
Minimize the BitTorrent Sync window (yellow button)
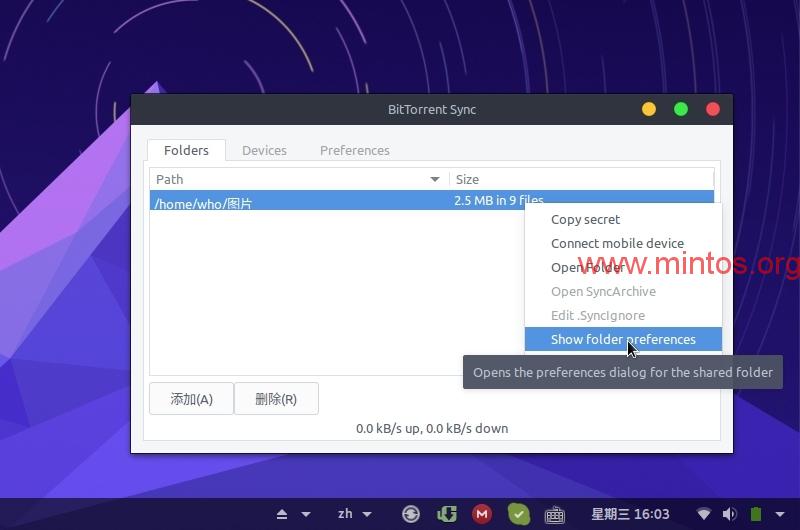[648, 109]
